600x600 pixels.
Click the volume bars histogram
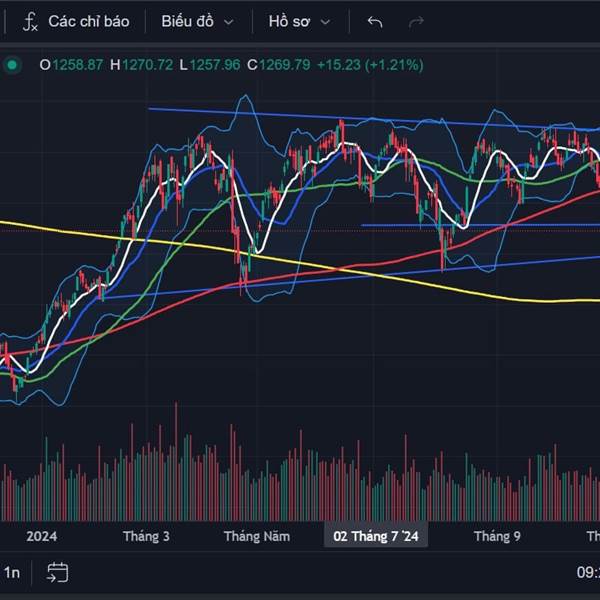300,480
